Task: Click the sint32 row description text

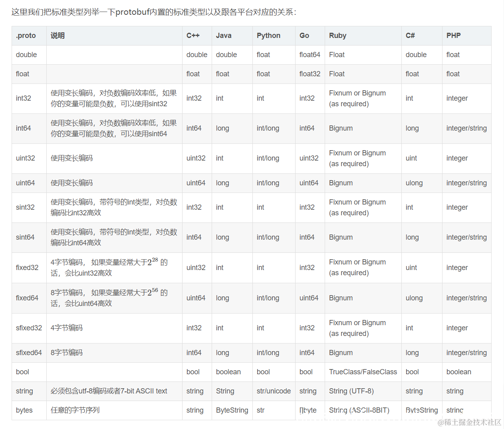Action: pos(114,207)
